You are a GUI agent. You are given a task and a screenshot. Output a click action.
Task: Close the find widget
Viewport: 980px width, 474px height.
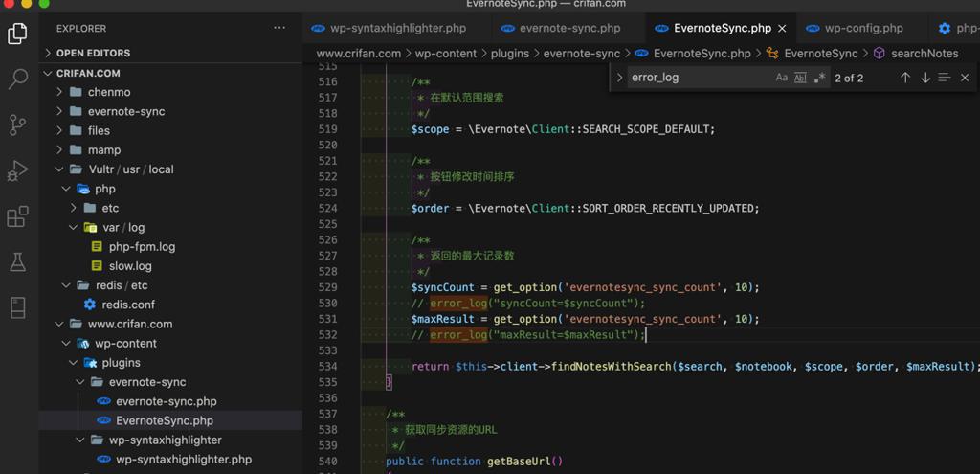965,78
